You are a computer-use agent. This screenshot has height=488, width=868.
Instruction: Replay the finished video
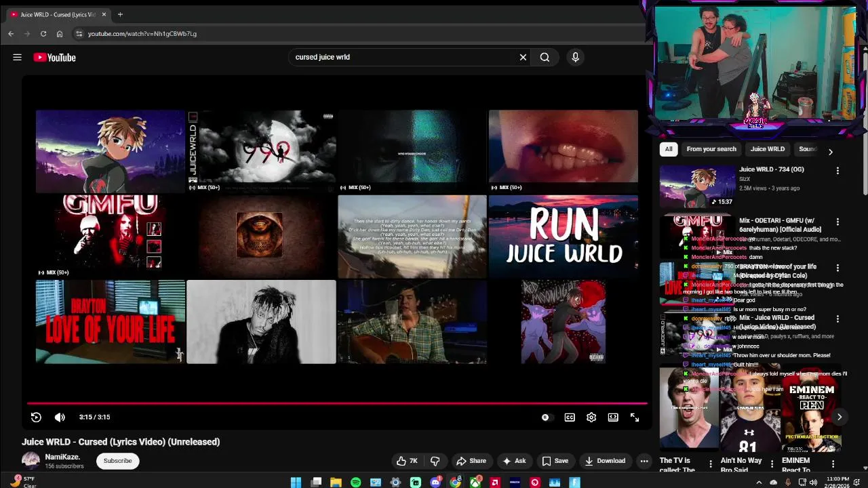(x=36, y=418)
